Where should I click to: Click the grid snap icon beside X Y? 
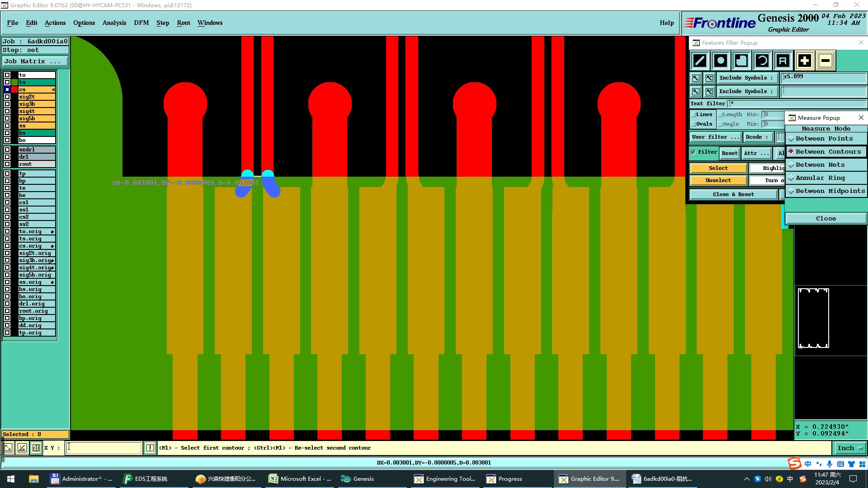(36, 448)
